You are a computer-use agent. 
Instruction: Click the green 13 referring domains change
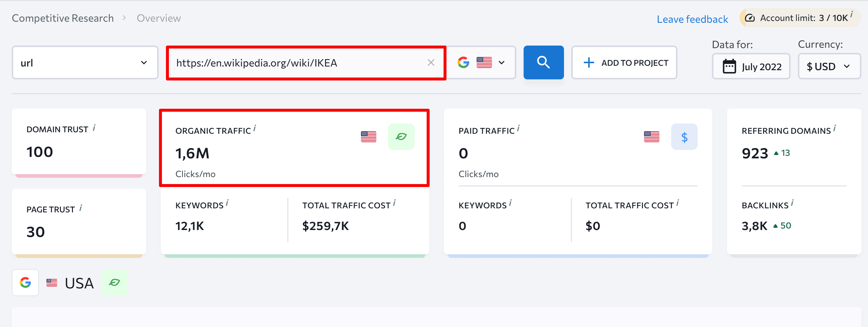click(782, 153)
